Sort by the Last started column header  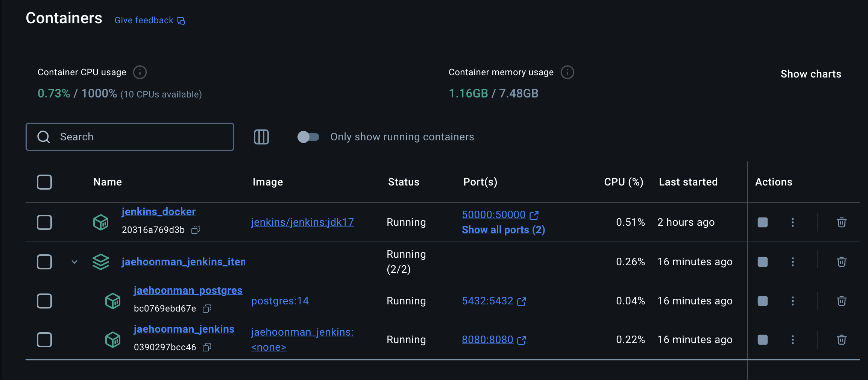[688, 182]
